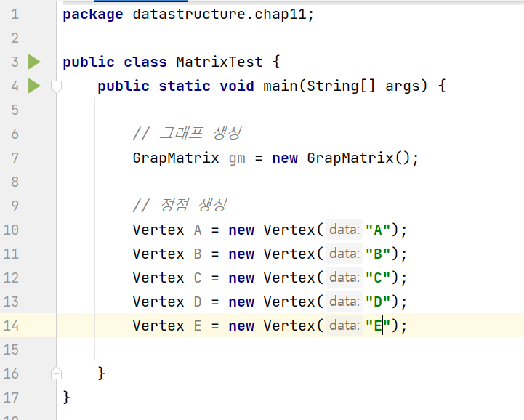The height and width of the screenshot is (420, 524).
Task: Click the string literal "A"
Action: (378, 230)
